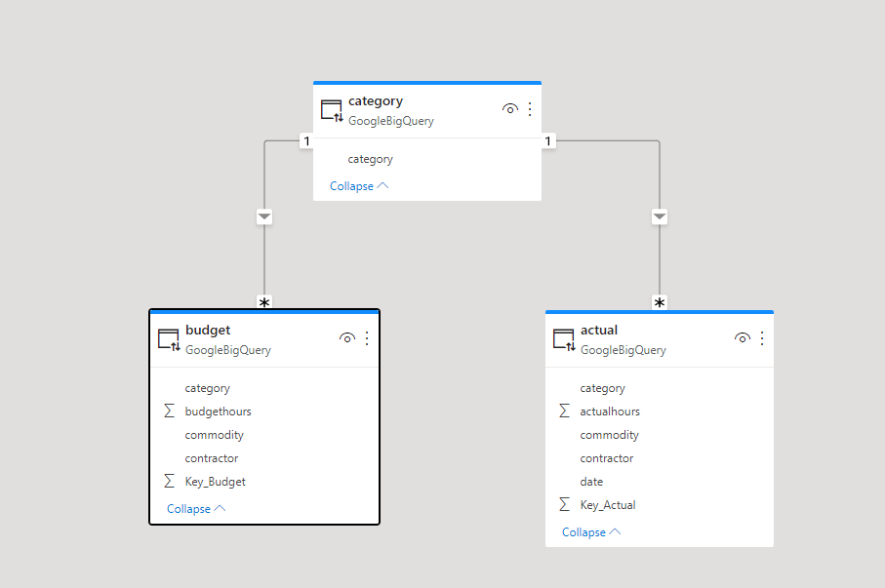Open more options menu on budget table
Screen dimensions: 885x588
[x=367, y=338]
